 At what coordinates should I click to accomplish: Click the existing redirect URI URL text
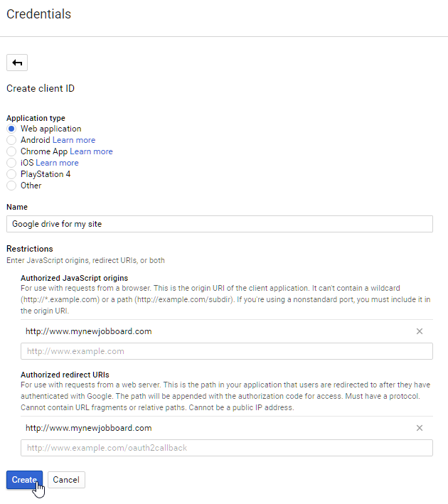(88, 428)
